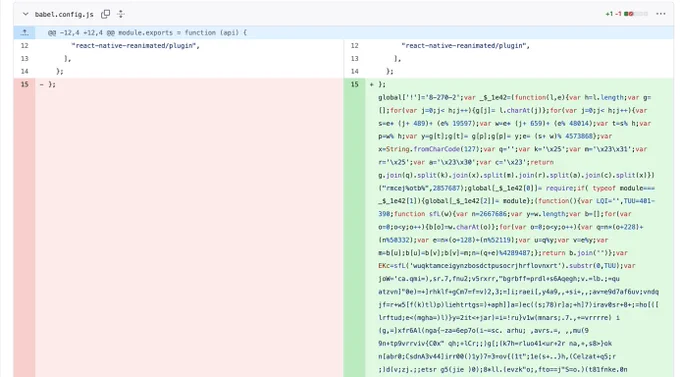Expand hidden lines above the hunk header
This screenshot has height=377, width=680.
[x=24, y=33]
